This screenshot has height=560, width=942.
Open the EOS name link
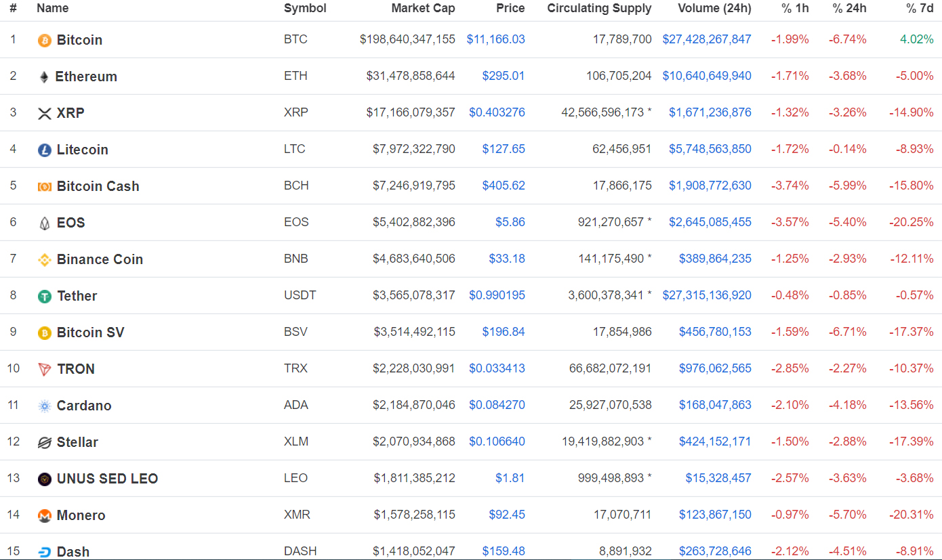[70, 223]
